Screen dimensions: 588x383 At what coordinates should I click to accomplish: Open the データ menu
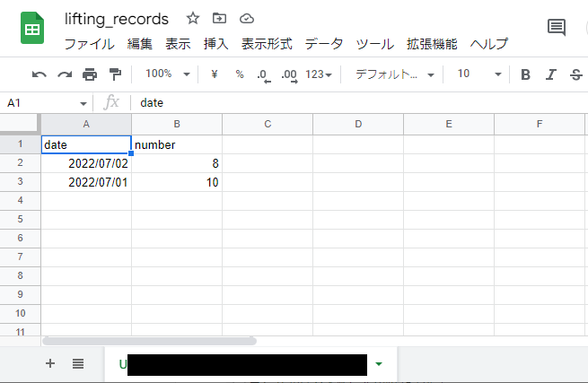click(x=324, y=44)
